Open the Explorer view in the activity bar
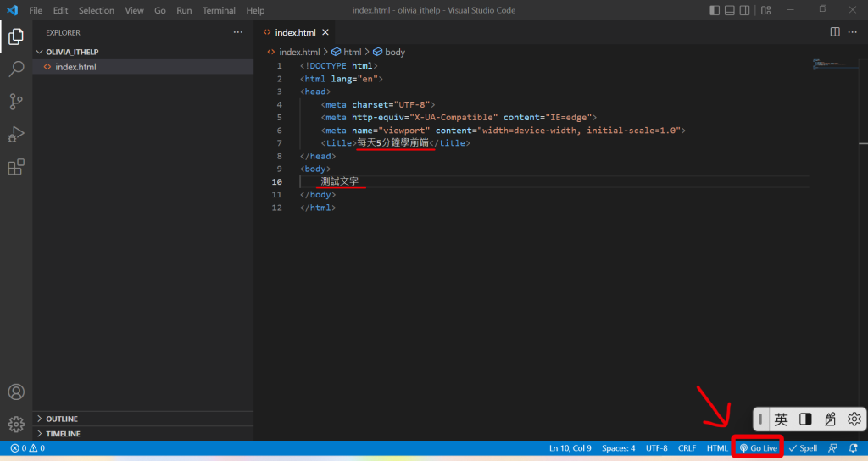The height and width of the screenshot is (461, 868). click(16, 36)
